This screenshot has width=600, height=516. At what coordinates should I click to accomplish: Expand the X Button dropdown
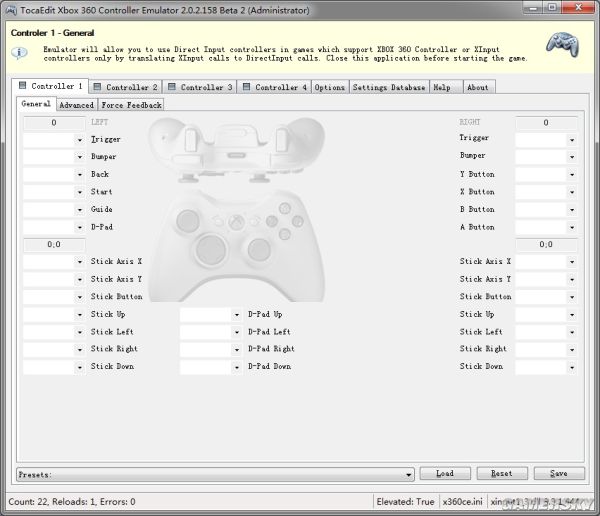click(572, 192)
